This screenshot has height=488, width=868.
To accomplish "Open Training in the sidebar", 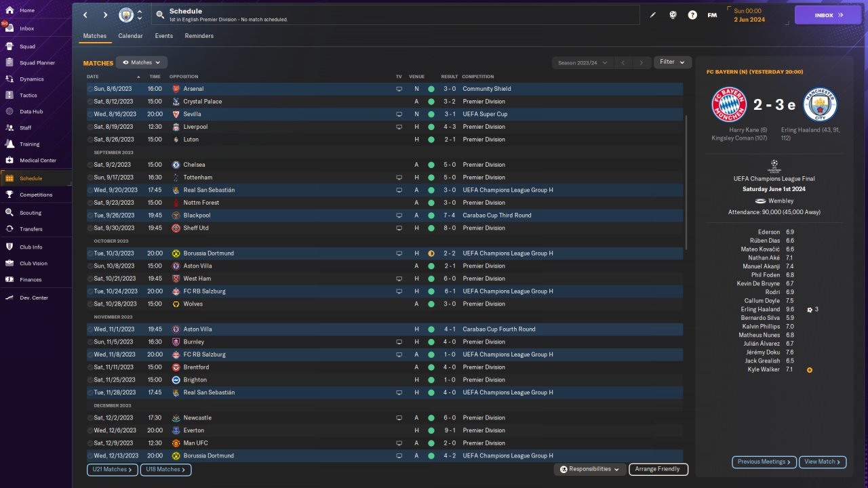I will (35, 144).
